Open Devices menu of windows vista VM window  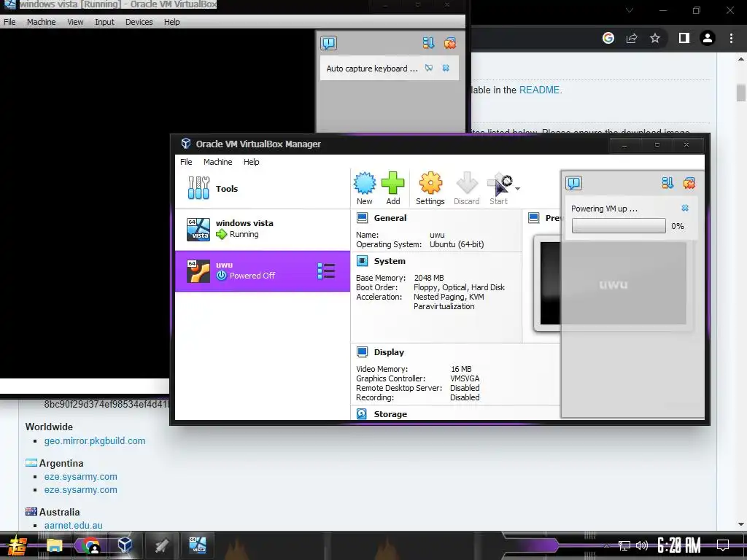(139, 22)
